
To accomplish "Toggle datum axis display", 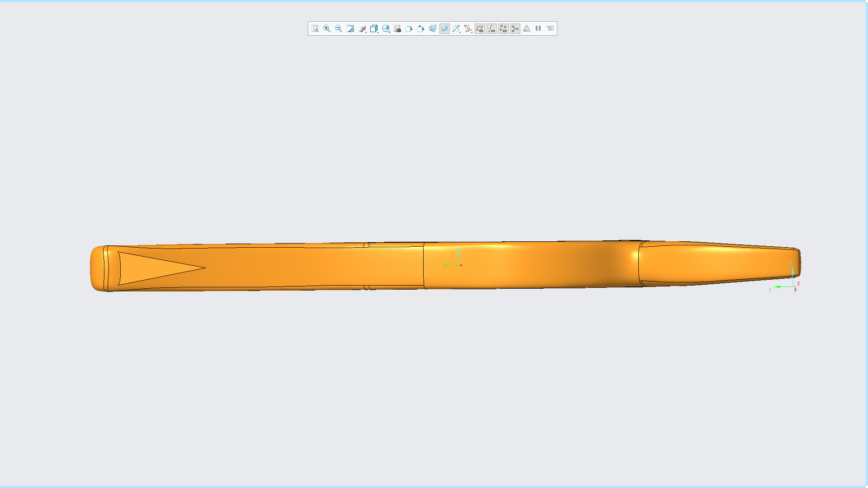I will coord(491,28).
